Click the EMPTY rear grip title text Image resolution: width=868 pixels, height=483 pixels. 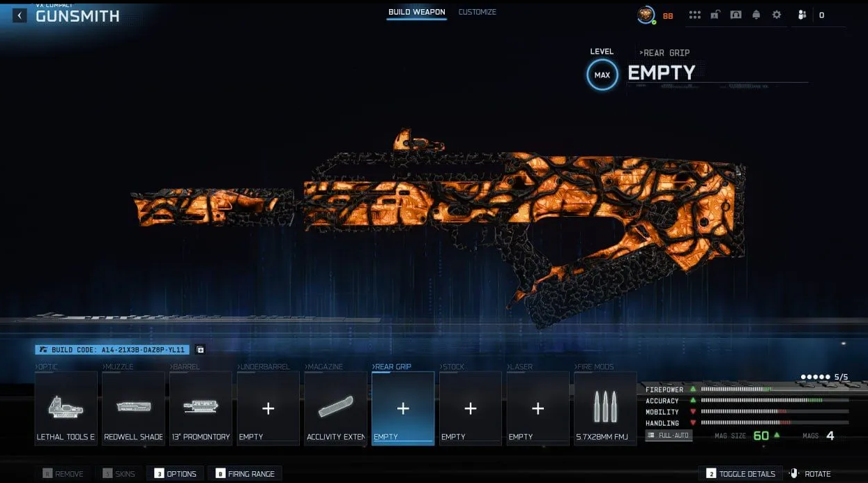[661, 73]
